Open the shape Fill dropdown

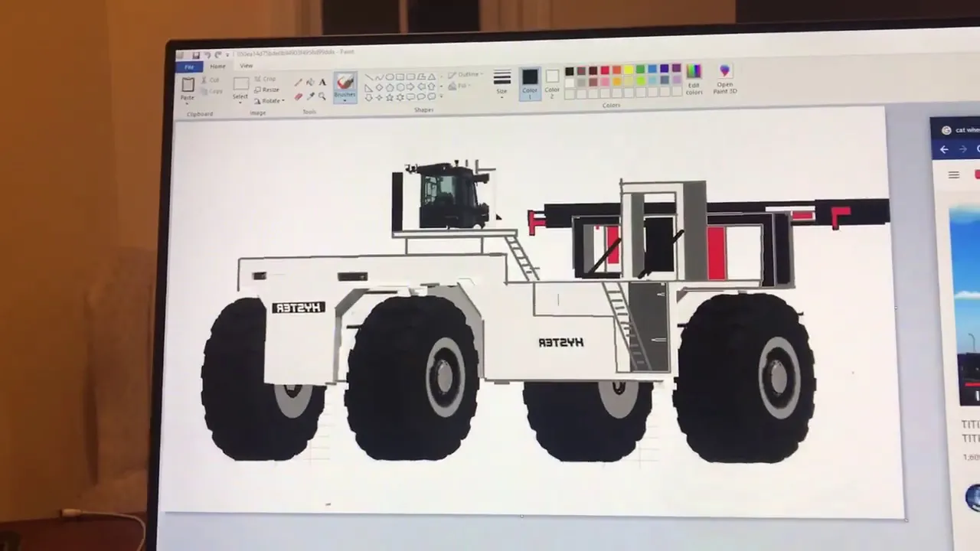[459, 86]
